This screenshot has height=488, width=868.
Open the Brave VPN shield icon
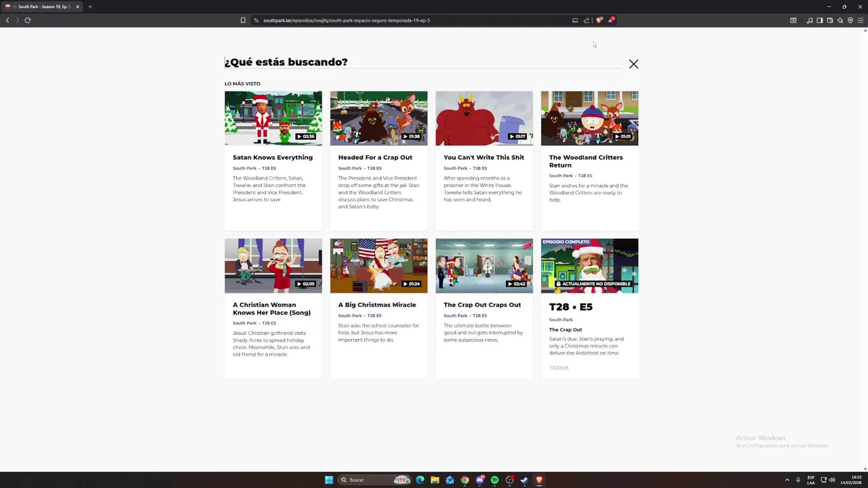[850, 20]
